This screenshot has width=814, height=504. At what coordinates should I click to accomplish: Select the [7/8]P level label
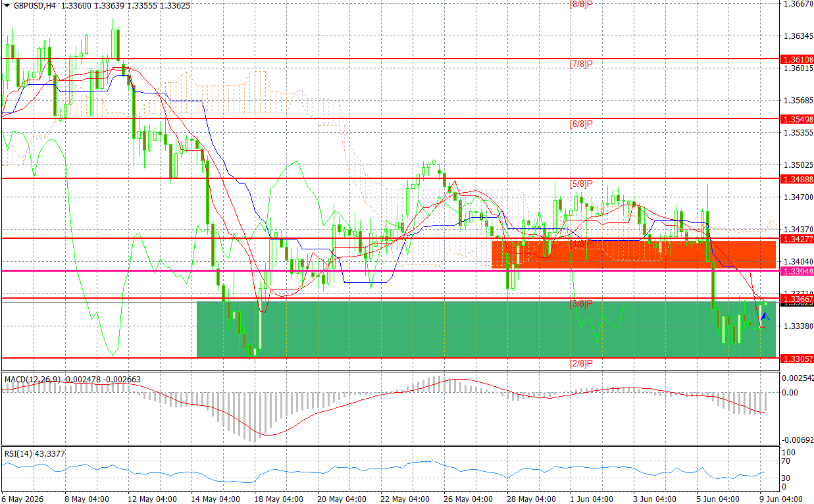click(582, 64)
